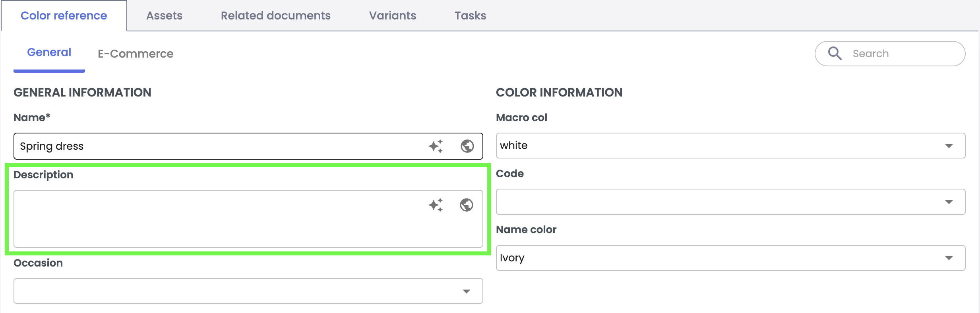Expand the Occasion dropdown
The image size is (980, 313).
coord(248,291)
